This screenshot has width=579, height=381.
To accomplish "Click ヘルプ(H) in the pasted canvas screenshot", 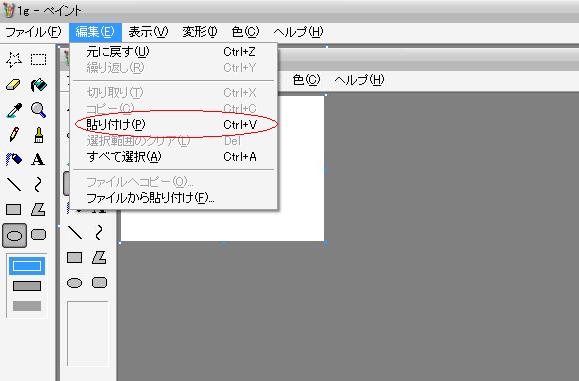I will tap(359, 80).
